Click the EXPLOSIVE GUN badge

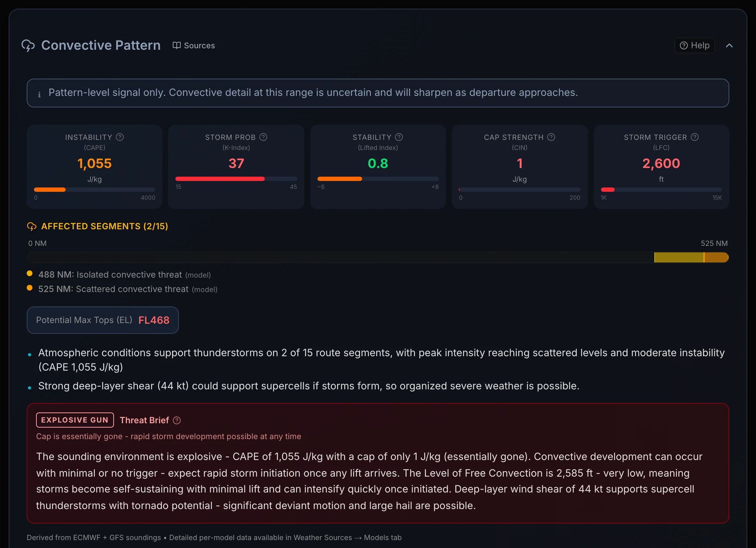75,420
